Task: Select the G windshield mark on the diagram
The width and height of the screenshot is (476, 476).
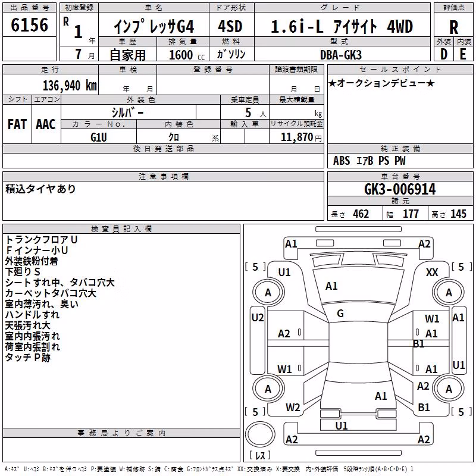Action: (x=340, y=314)
